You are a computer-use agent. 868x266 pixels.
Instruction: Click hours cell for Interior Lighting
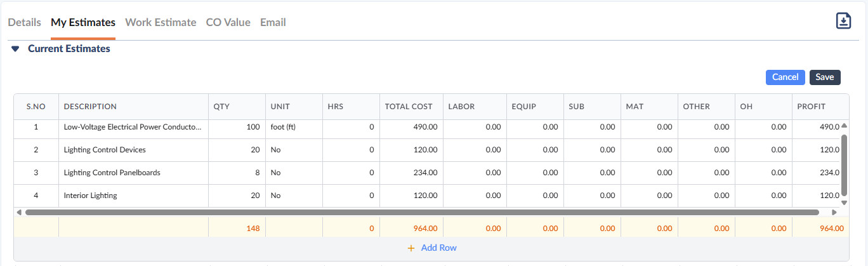[351, 196]
